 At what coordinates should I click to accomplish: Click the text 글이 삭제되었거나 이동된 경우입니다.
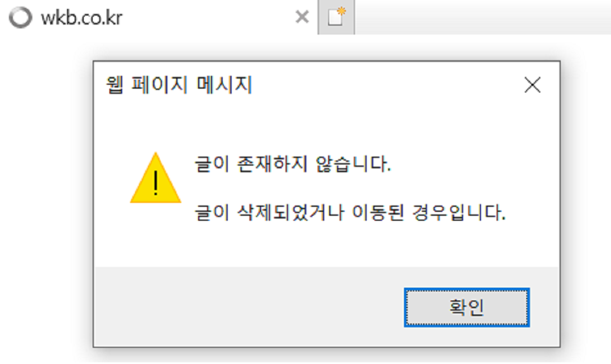pyautogui.click(x=350, y=212)
